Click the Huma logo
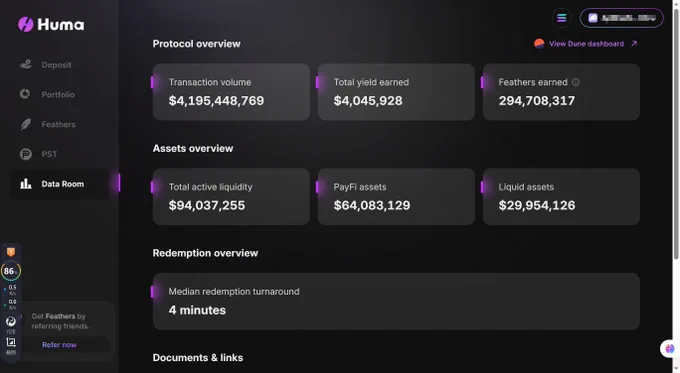Image resolution: width=680 pixels, height=373 pixels. coord(51,24)
